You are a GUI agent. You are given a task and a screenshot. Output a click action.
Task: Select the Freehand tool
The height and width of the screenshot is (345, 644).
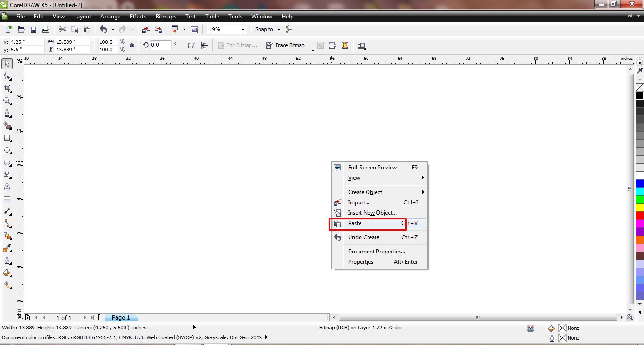click(8, 113)
